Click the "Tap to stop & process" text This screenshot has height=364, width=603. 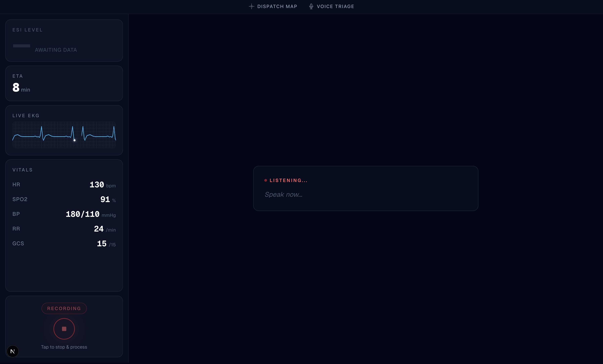[64, 347]
